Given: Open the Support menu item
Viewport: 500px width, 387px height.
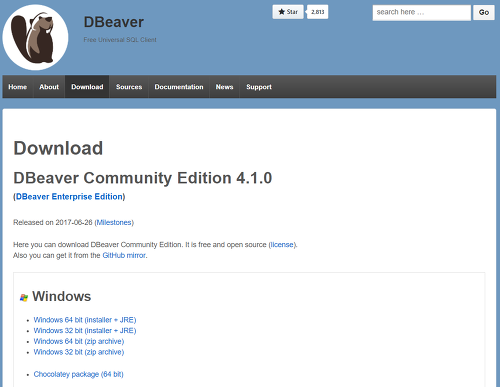Looking at the screenshot, I should (259, 87).
